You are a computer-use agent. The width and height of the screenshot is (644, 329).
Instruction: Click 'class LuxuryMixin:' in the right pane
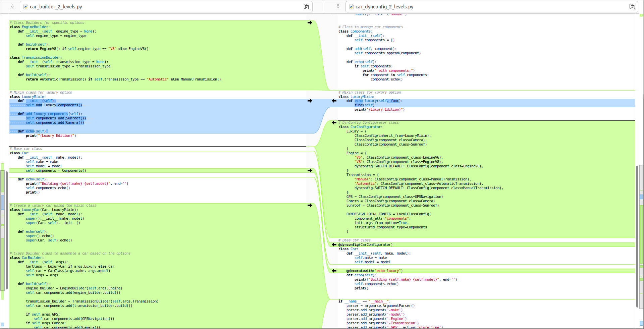(356, 97)
